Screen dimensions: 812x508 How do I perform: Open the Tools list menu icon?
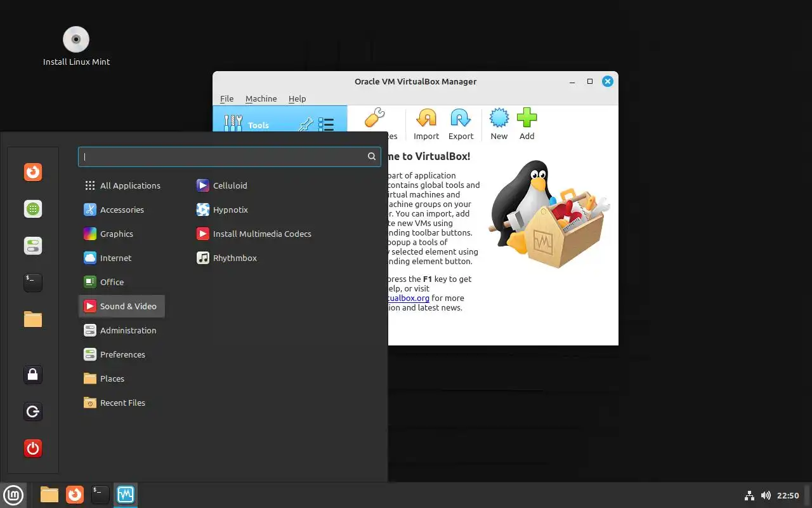(x=326, y=124)
